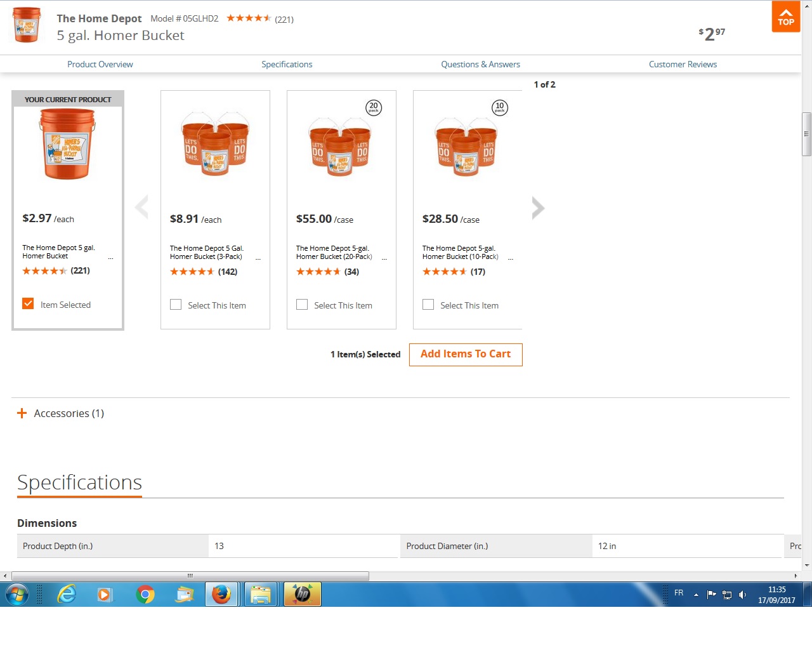Click the $2.97 /each price in the current product card
812x650 pixels.
48,218
